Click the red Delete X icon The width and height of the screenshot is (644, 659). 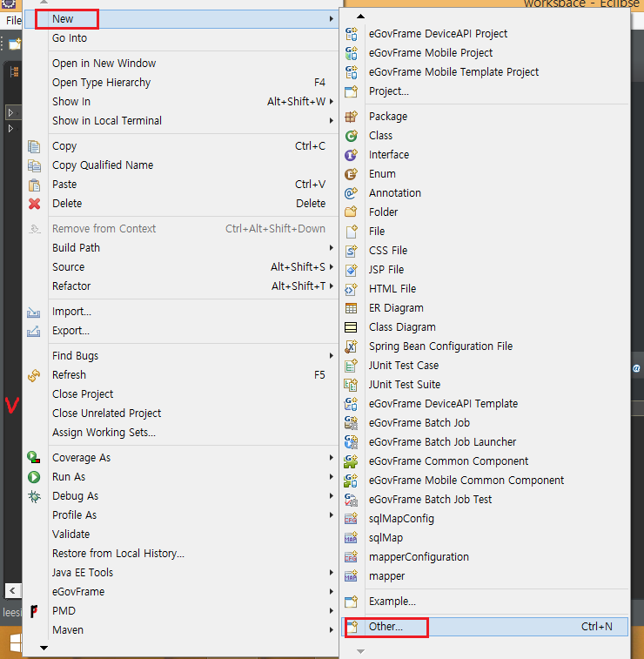pos(35,204)
